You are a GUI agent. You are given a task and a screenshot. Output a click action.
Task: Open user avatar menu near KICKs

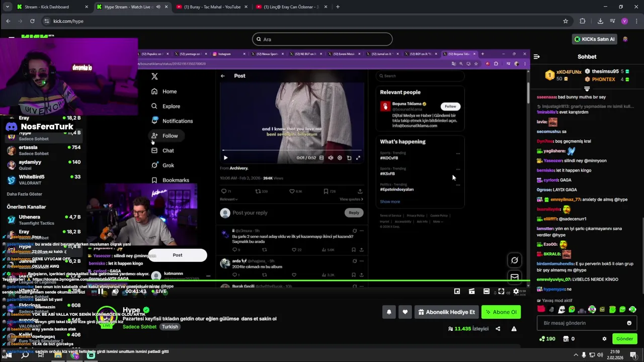click(625, 39)
